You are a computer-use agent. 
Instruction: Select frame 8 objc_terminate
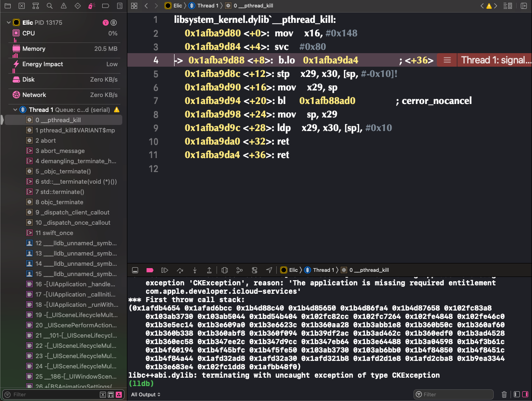[x=64, y=202]
